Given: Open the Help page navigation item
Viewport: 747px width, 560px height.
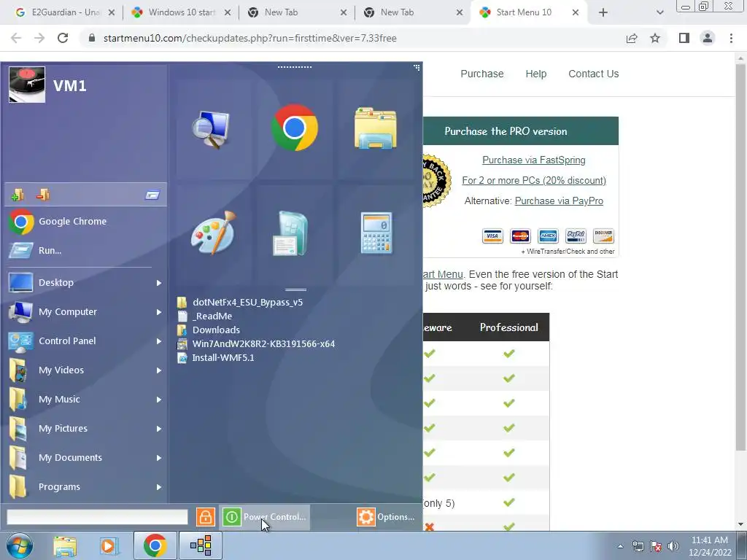Looking at the screenshot, I should coord(536,74).
